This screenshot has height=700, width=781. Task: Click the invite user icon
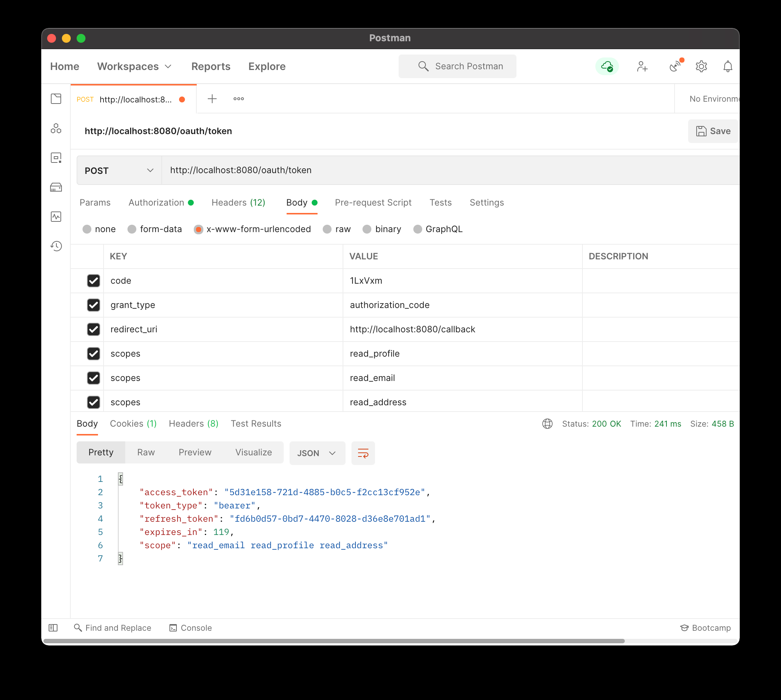tap(642, 67)
